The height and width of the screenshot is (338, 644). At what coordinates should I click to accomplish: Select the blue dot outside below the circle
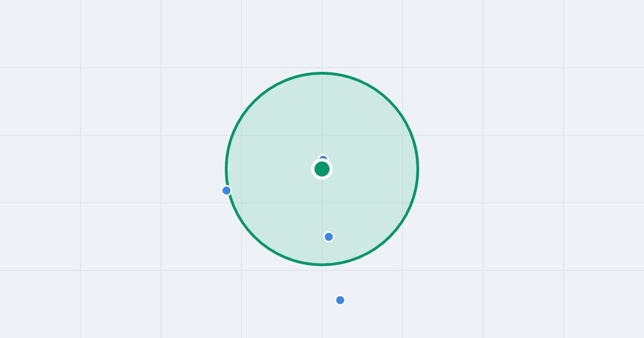tap(340, 300)
